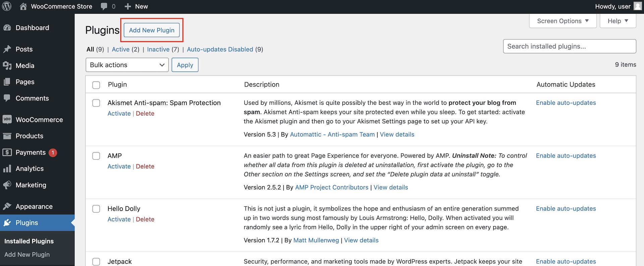Select Installed Plugins submenu item
The image size is (644, 266).
click(29, 241)
